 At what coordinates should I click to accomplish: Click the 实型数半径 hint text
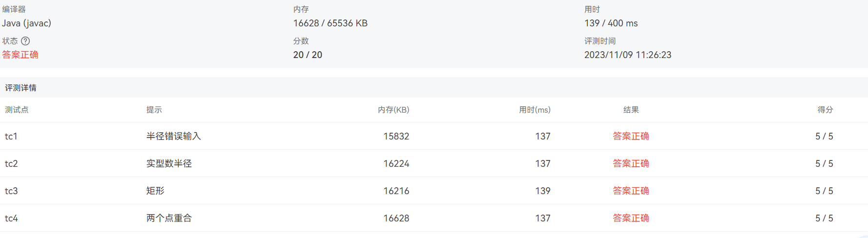[x=169, y=163]
